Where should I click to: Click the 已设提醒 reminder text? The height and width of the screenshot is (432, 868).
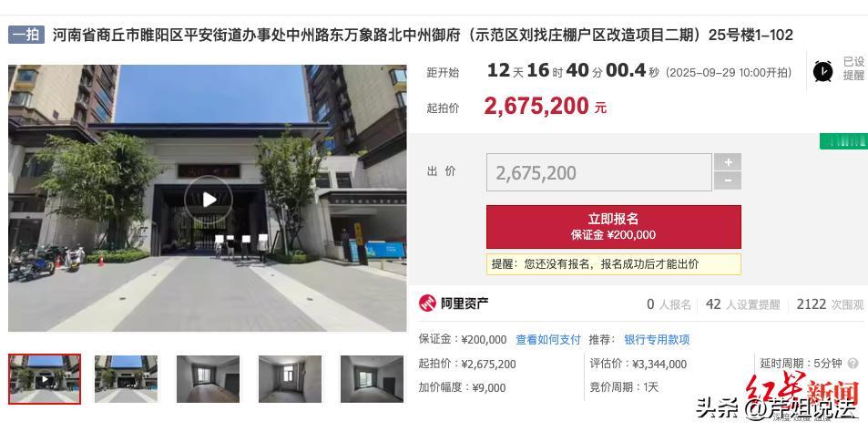click(854, 68)
